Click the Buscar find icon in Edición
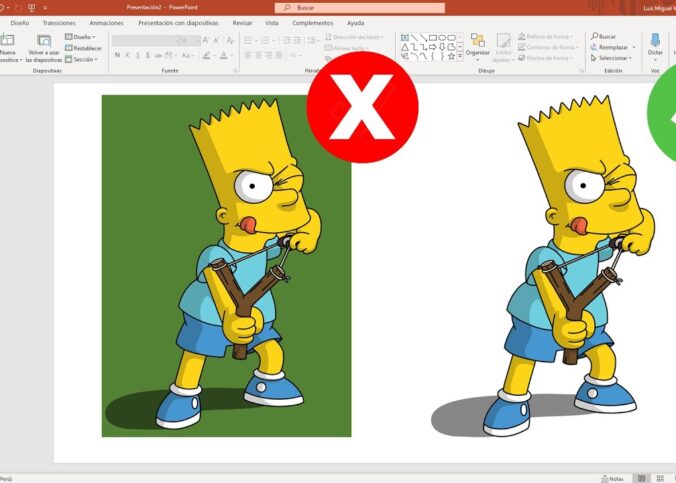Image resolution: width=676 pixels, height=483 pixels. tap(603, 36)
